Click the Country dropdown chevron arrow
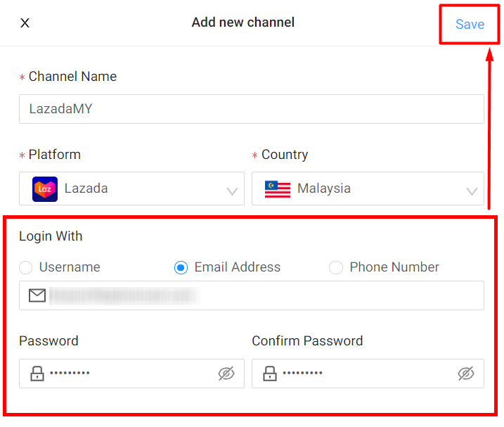Viewport: 504px width, 427px height. click(472, 191)
